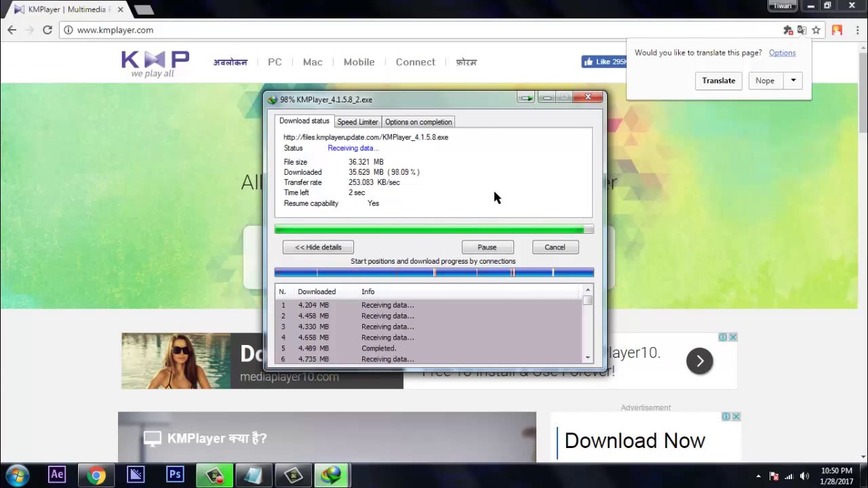Switch to Options on completion tab

418,122
